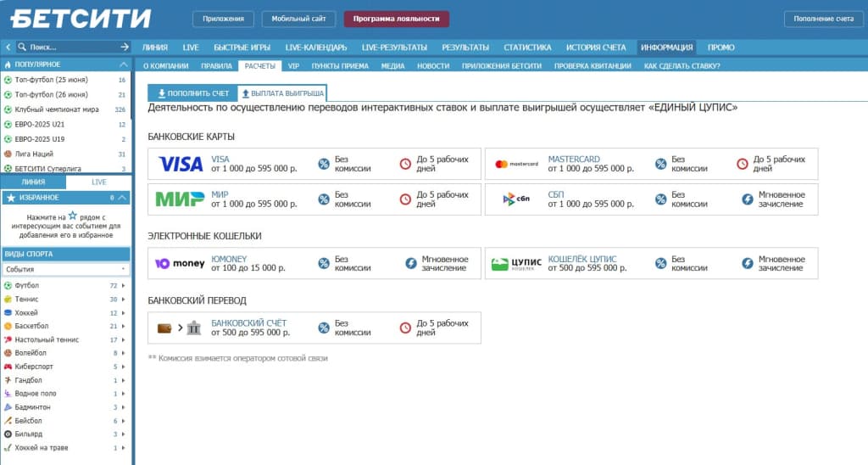
Task: Open the КОШЕЛЁК ЦУПИС link
Action: pos(581,259)
